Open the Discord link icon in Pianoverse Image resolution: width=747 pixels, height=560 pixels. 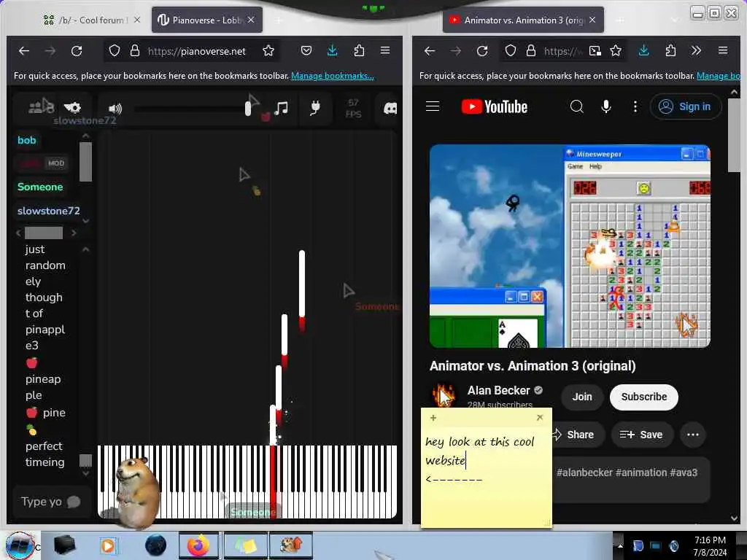390,109
